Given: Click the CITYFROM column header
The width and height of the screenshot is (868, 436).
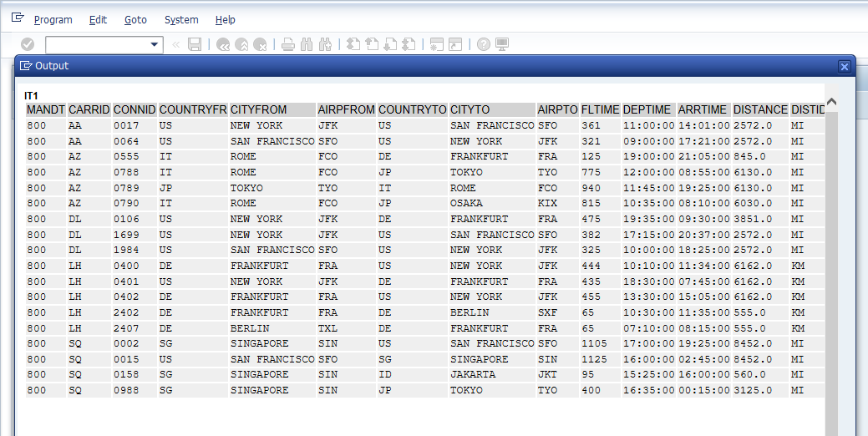Looking at the screenshot, I should point(272,109).
